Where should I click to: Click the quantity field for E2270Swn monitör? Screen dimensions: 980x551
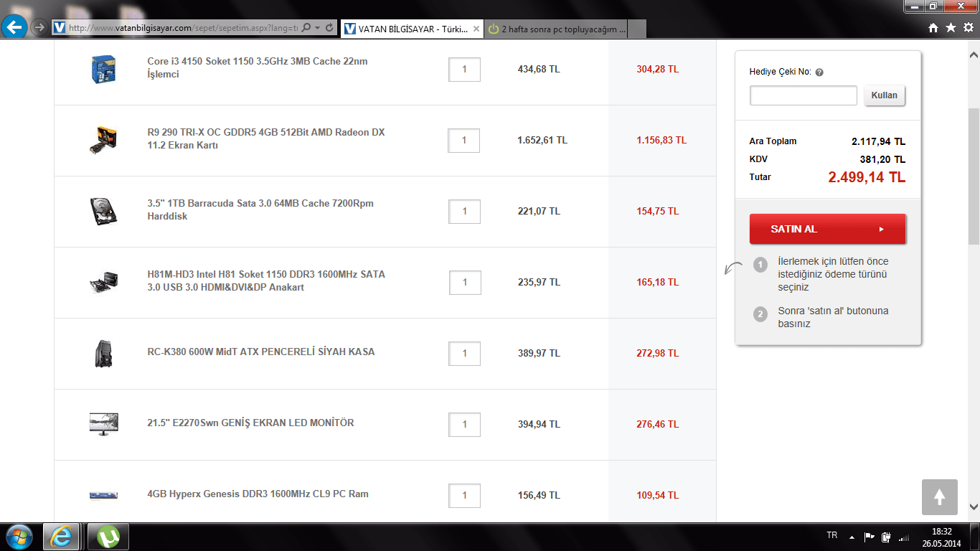[465, 425]
